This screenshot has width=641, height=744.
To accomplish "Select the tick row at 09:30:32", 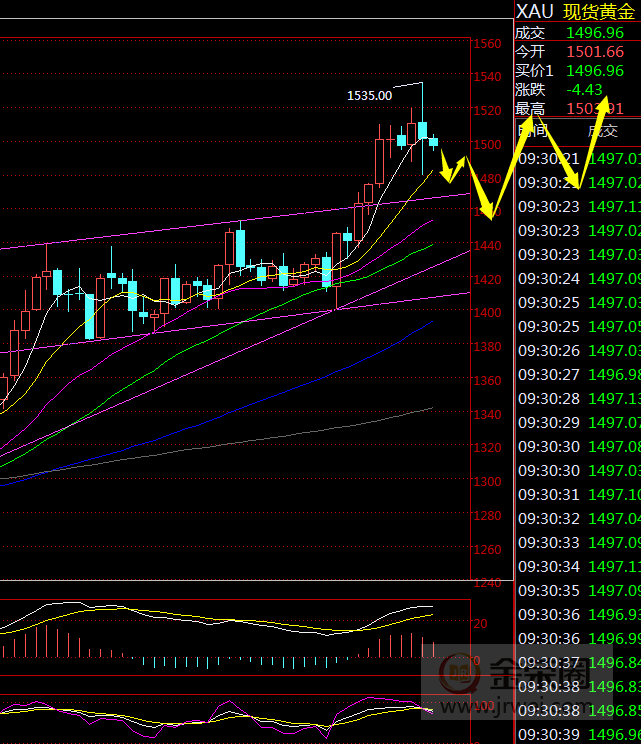I will [578, 519].
